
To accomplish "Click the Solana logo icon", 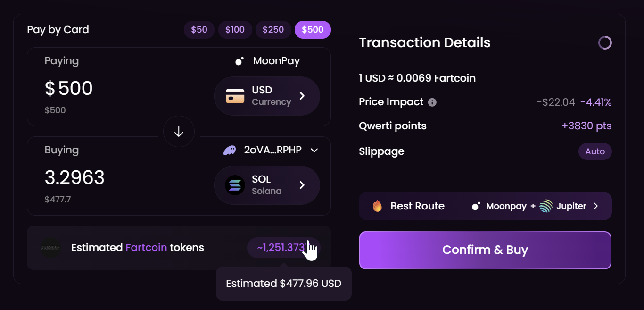I will coord(235,185).
